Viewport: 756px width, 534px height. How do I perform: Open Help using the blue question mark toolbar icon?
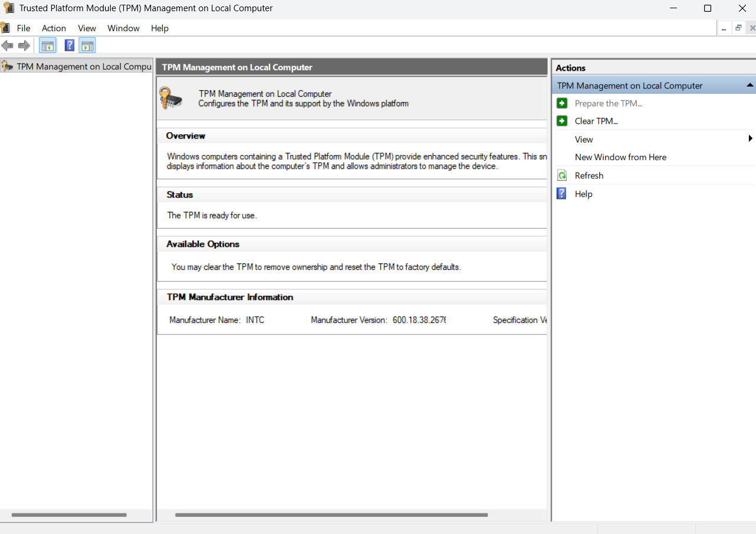point(69,45)
